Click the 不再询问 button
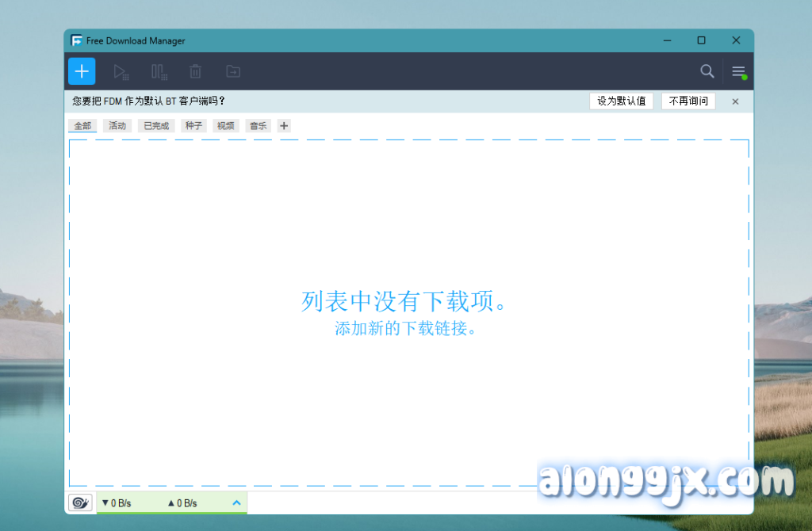Viewport: 812px width, 531px height. [688, 101]
